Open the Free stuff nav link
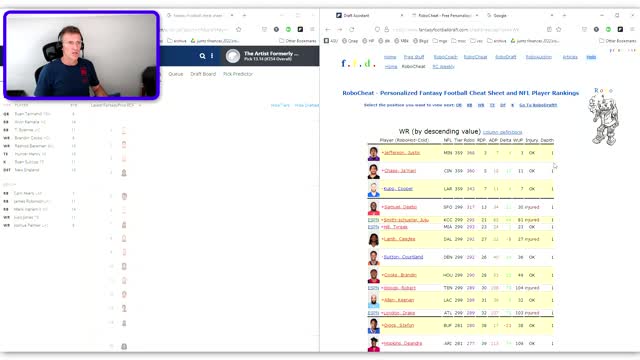This screenshot has height=360, width=640. click(x=414, y=57)
